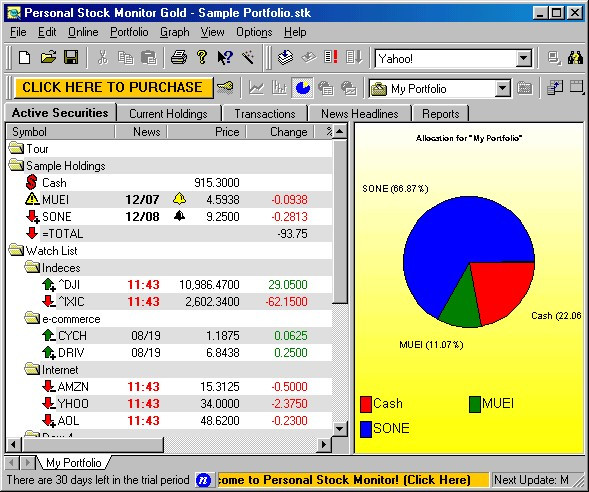Switch to Transactions tab
Viewport: 589px width, 492px height.
tap(265, 114)
